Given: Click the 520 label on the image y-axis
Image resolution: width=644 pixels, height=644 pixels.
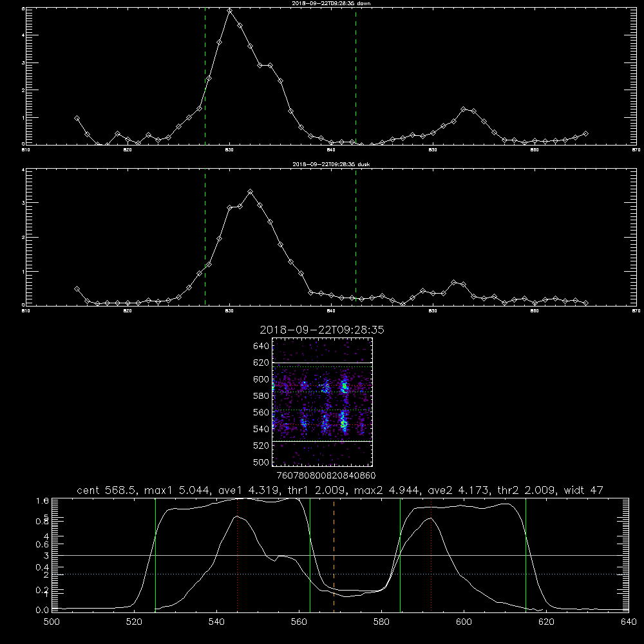Looking at the screenshot, I should 261,446.
